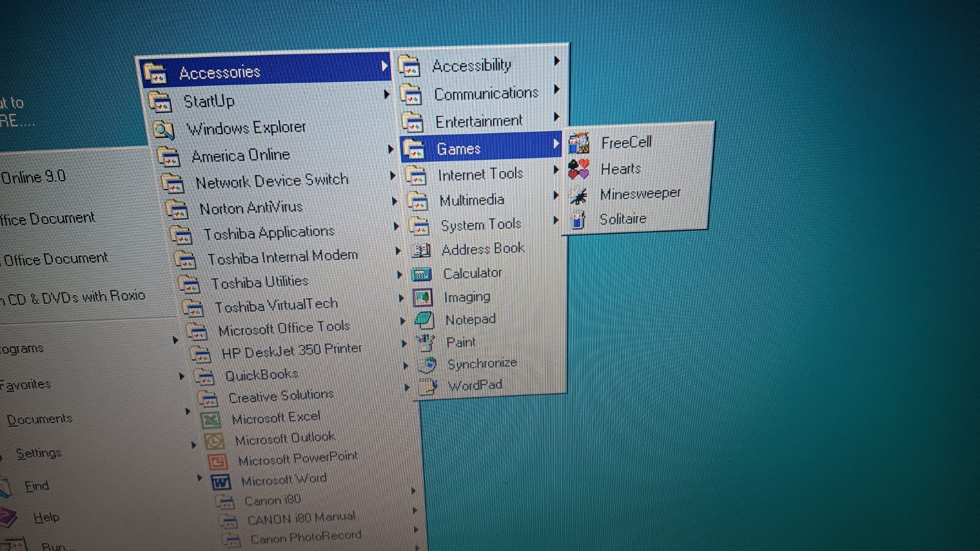
Task: Click the Imaging program icon
Action: 423,298
